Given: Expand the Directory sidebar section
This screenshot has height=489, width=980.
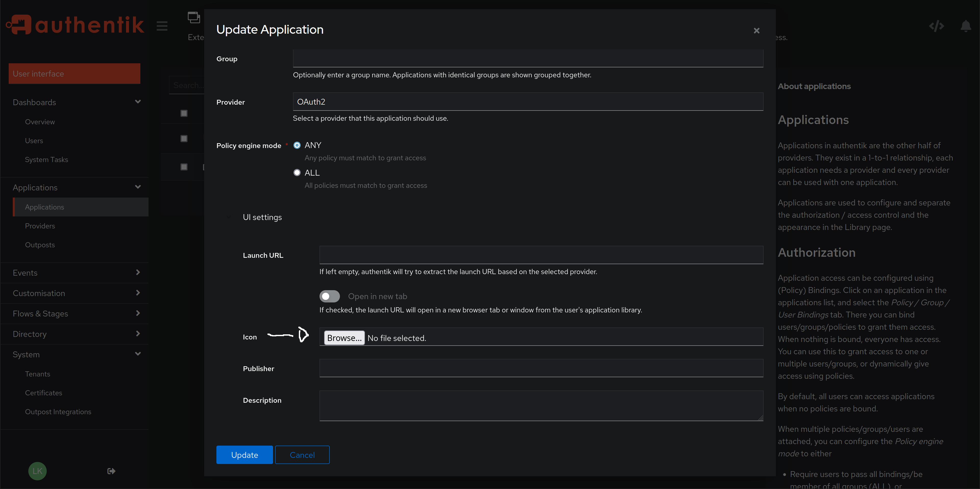Looking at the screenshot, I should (75, 334).
